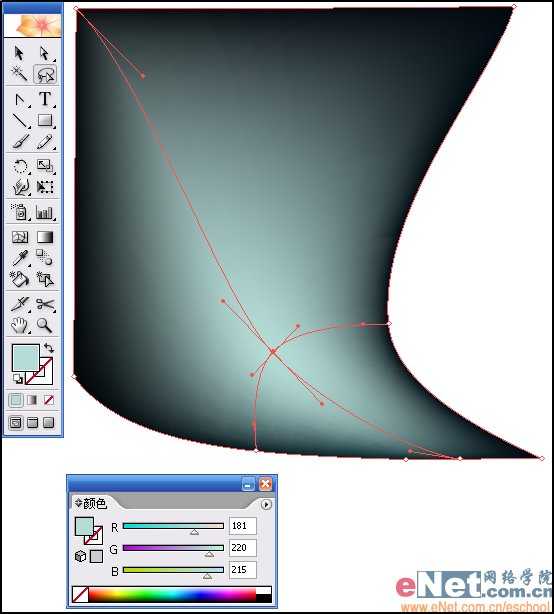Image resolution: width=554 pixels, height=614 pixels.
Task: Click the web-safe color swatch beside cube
Action: (96, 556)
